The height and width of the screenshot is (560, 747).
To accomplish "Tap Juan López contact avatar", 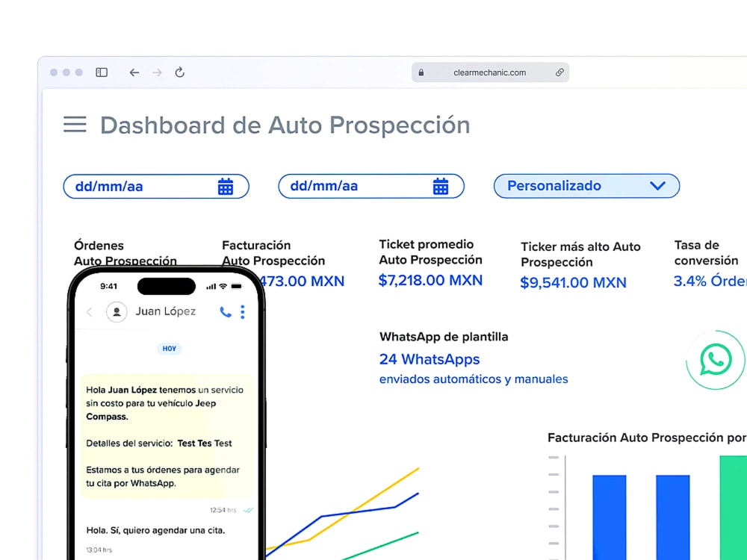I will point(117,312).
